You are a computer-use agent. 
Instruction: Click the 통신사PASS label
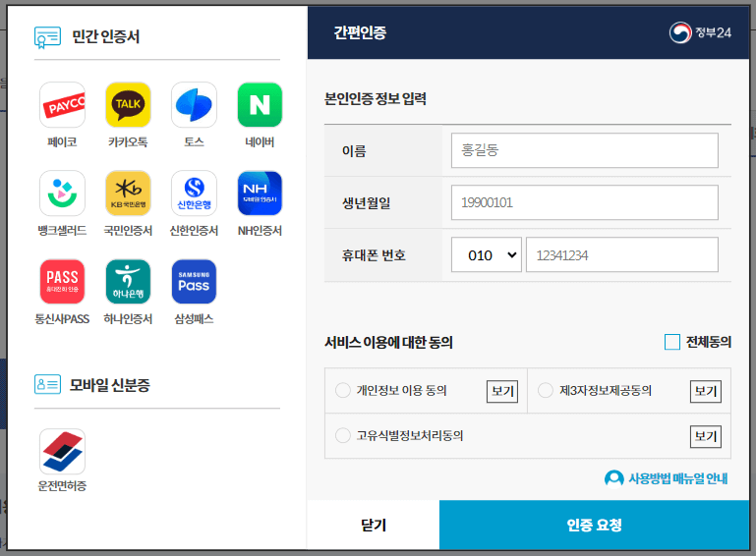62,319
